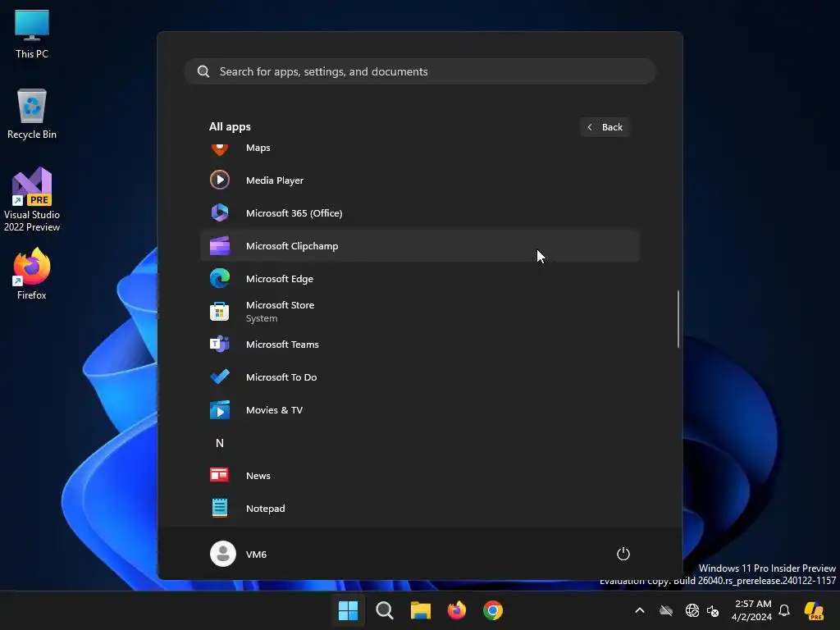Launch Media Player icon
Screen dimensions: 840x630
[220, 180]
